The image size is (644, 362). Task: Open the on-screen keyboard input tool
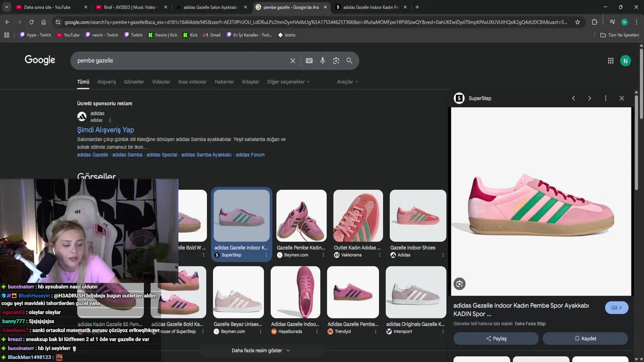(x=309, y=61)
